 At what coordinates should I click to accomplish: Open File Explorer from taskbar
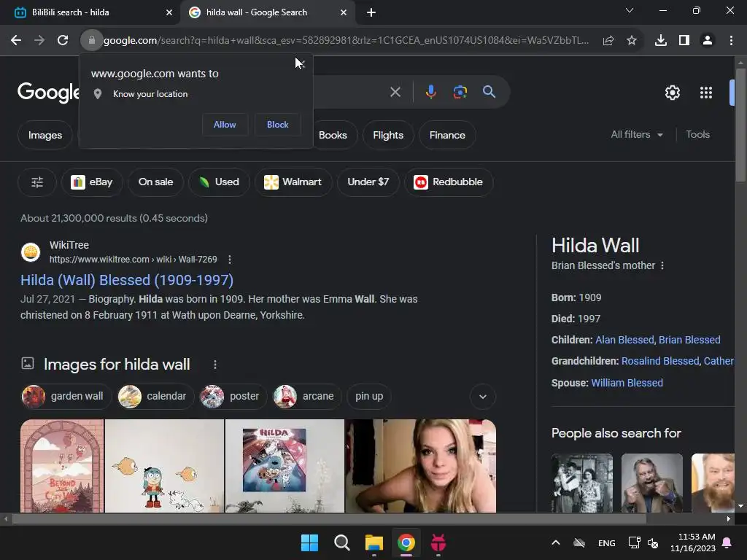tap(374, 542)
